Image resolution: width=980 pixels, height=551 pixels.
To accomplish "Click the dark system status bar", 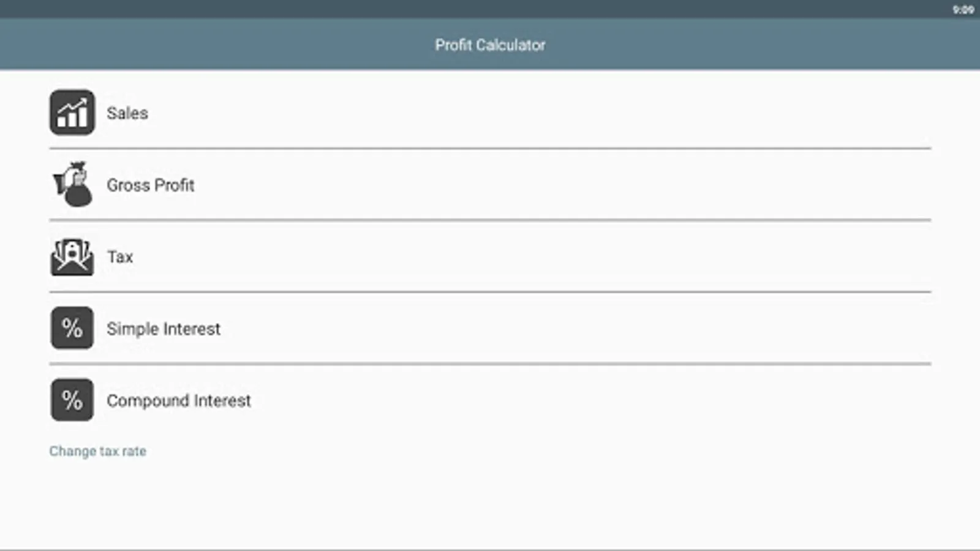I will tap(490, 9).
